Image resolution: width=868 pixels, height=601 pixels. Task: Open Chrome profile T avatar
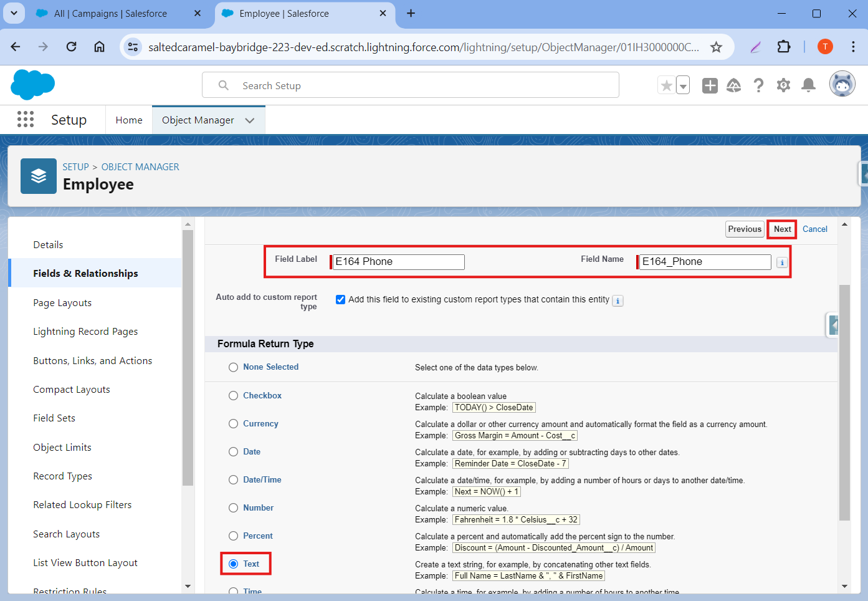[825, 47]
